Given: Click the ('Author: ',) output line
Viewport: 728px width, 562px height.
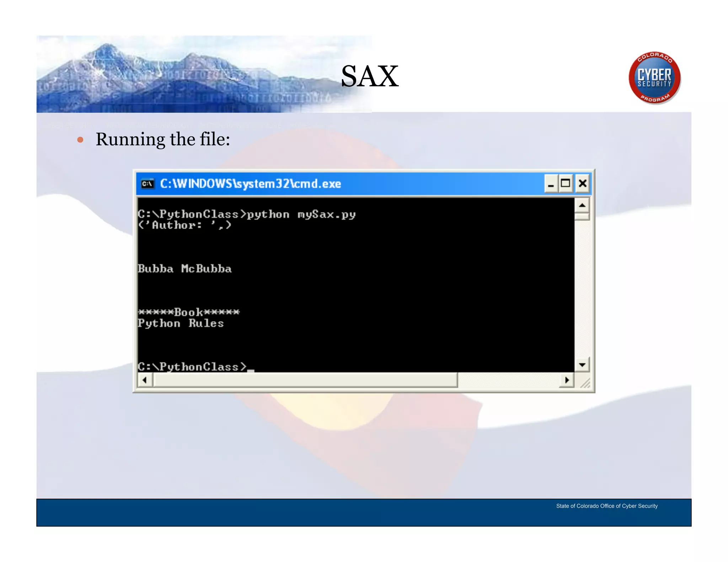Looking at the screenshot, I should click(x=185, y=225).
